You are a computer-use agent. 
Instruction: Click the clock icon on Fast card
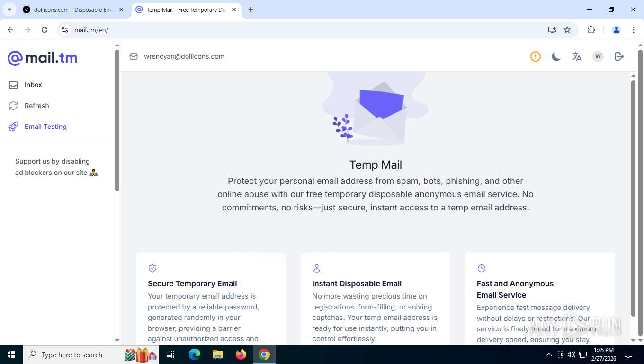coord(482,268)
